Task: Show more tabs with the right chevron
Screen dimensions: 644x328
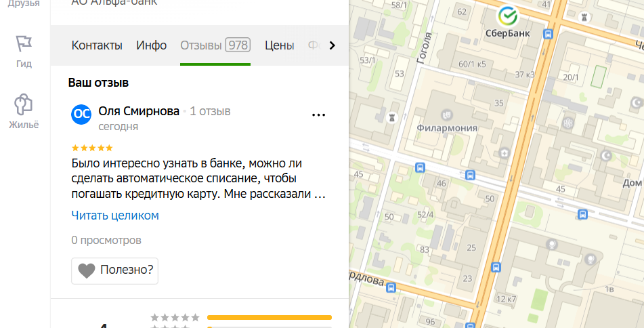Action: pyautogui.click(x=332, y=45)
